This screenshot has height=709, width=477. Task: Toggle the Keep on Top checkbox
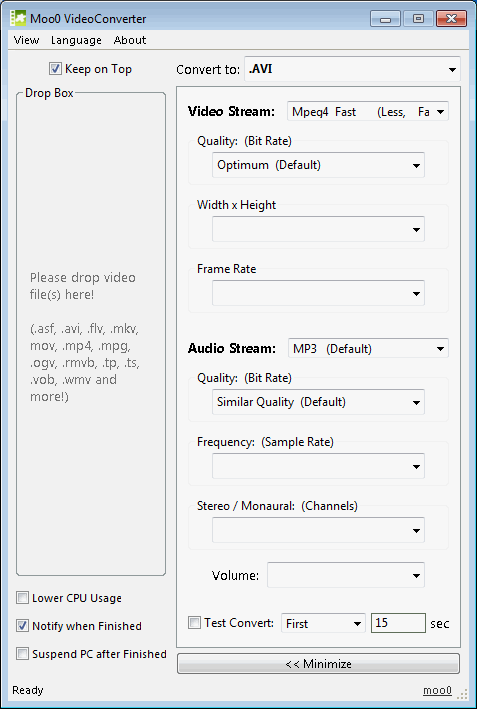pyautogui.click(x=55, y=69)
